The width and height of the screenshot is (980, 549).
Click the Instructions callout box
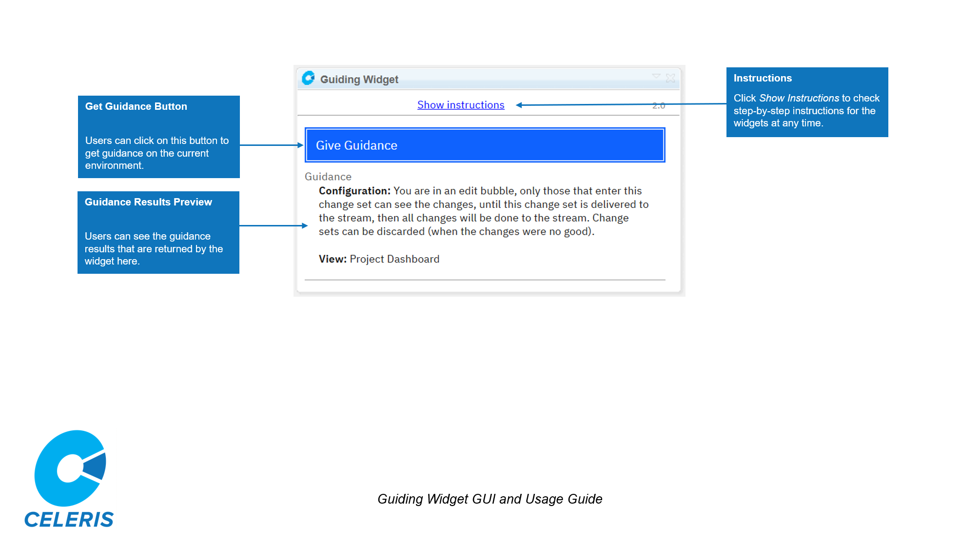807,102
